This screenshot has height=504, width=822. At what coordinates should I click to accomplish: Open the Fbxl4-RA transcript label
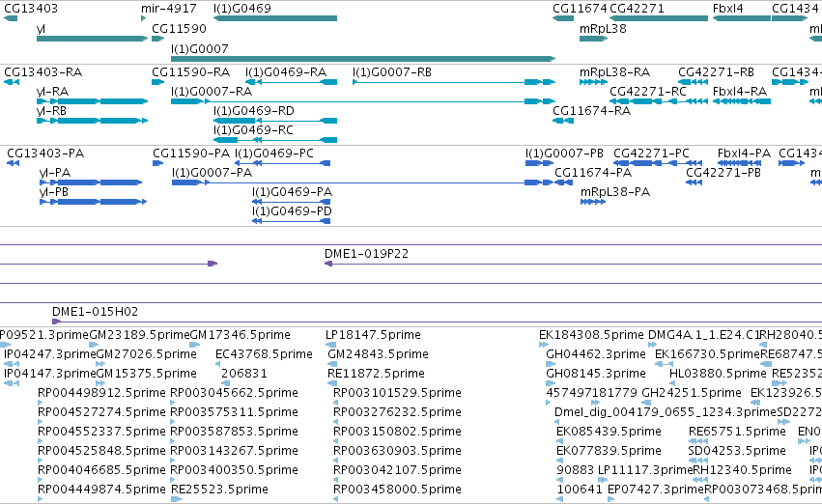click(x=740, y=92)
